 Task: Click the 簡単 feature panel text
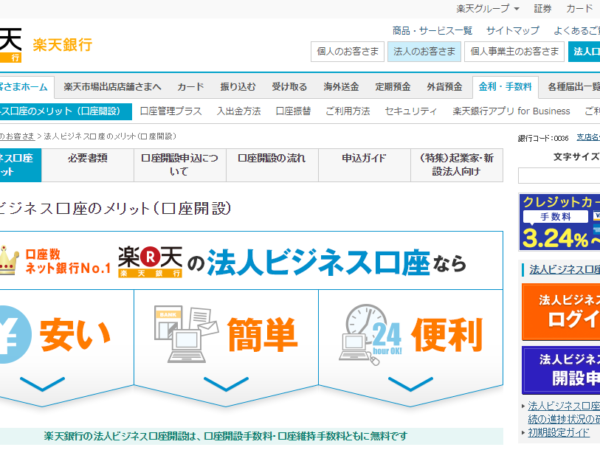point(262,334)
